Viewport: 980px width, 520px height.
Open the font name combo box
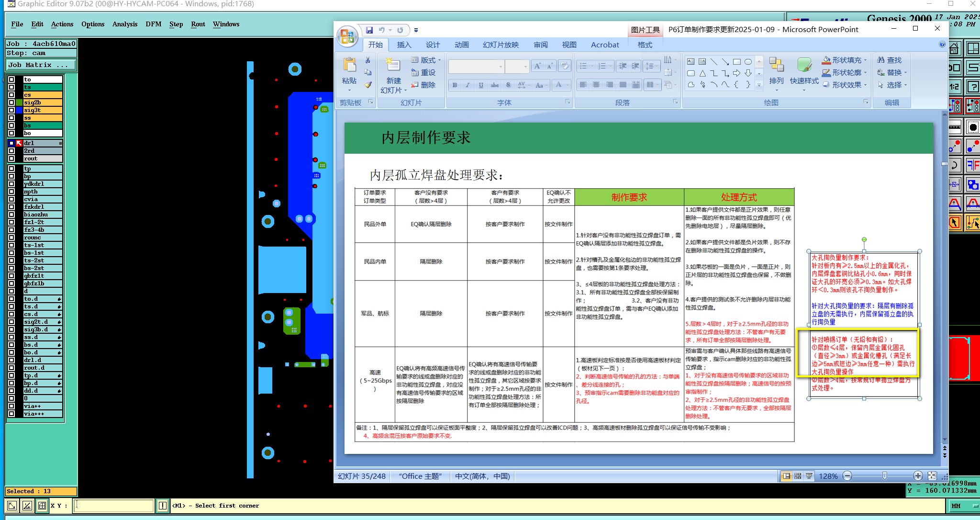click(501, 67)
